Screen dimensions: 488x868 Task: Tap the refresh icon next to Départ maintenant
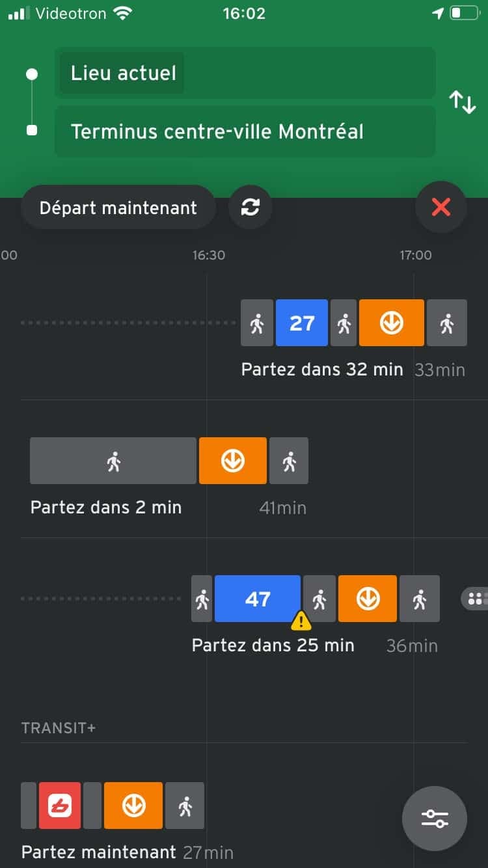click(x=250, y=207)
